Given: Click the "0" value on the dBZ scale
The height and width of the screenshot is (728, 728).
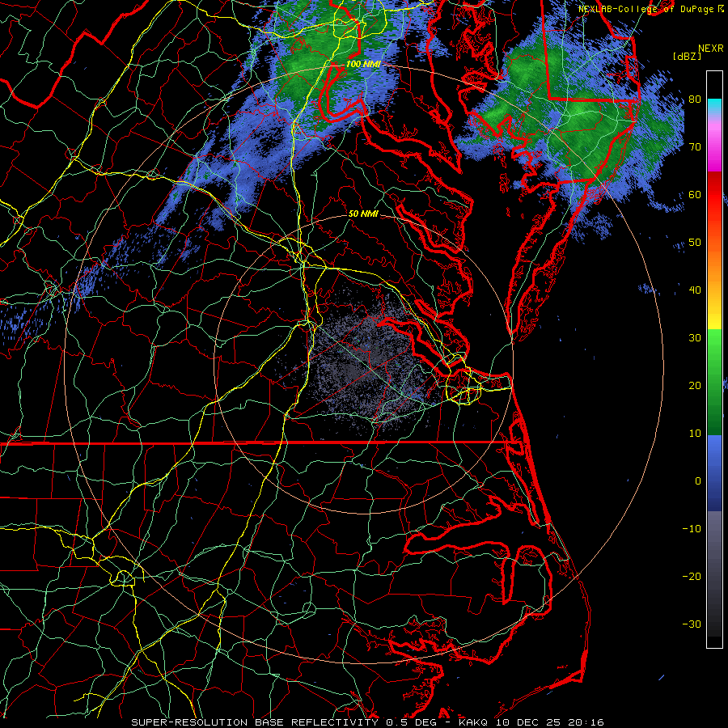Looking at the screenshot, I should point(697,481).
